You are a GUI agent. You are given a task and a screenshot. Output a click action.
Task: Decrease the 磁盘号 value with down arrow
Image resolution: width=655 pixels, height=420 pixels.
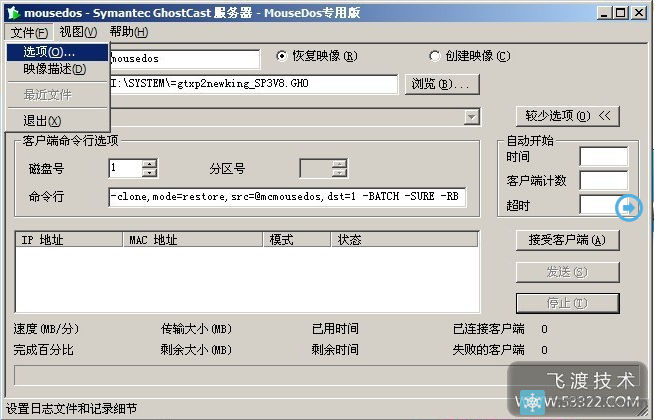149,173
